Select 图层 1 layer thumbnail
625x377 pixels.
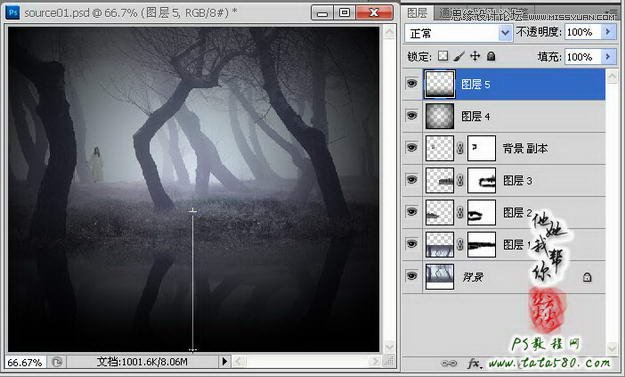point(440,244)
